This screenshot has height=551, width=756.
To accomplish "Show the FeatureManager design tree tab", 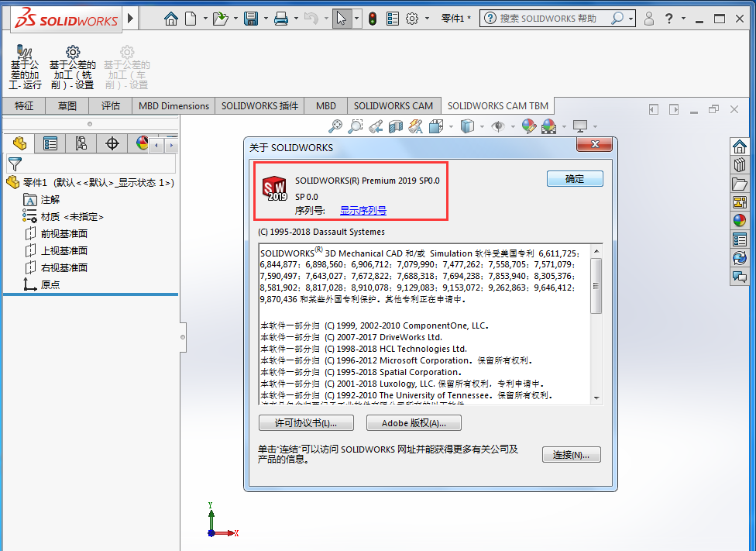I will point(20,143).
